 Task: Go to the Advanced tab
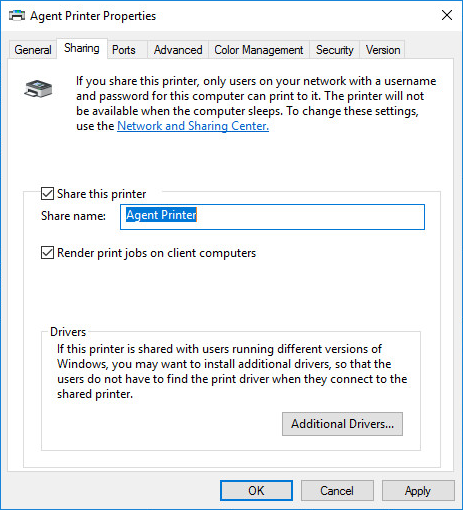(178, 50)
